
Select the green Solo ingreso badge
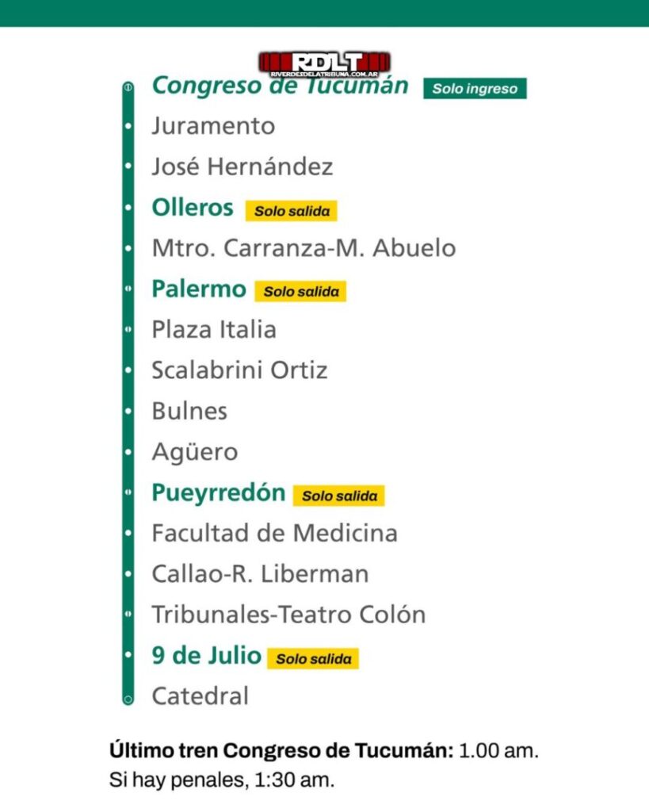[475, 89]
